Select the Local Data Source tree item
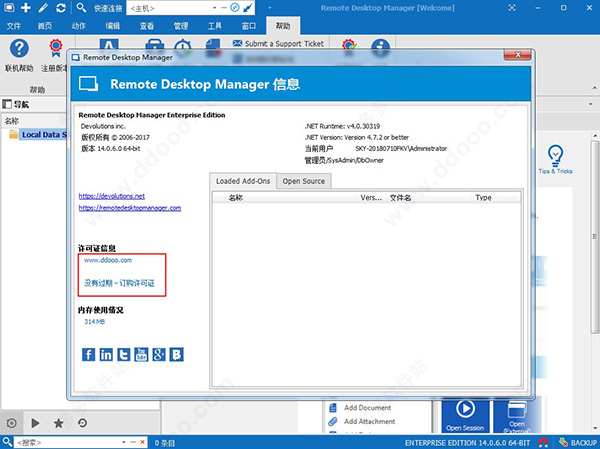The image size is (600, 449). point(44,135)
